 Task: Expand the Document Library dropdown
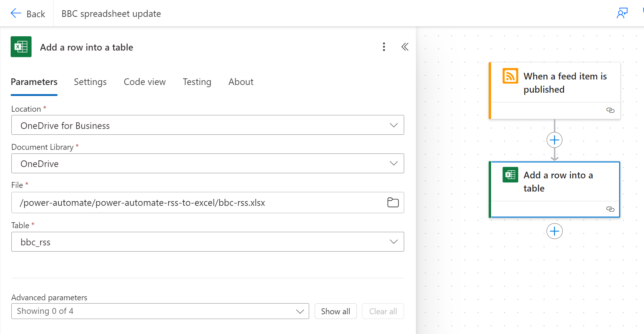point(208,163)
